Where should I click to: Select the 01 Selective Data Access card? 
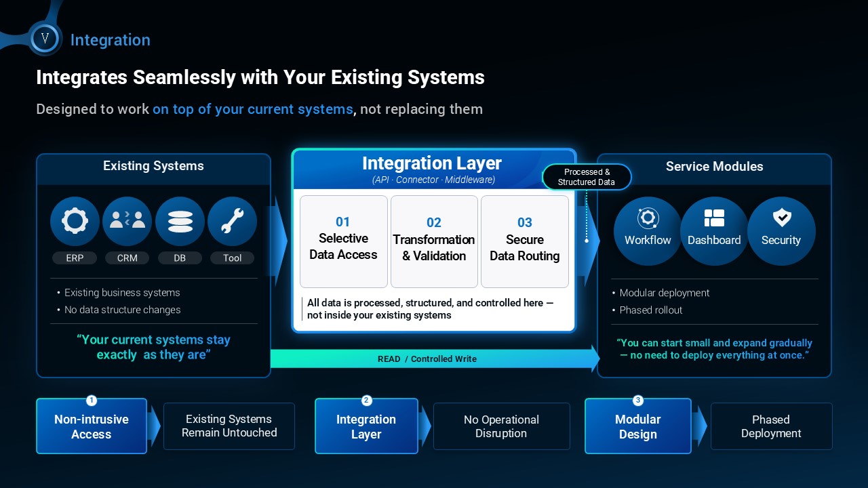343,241
